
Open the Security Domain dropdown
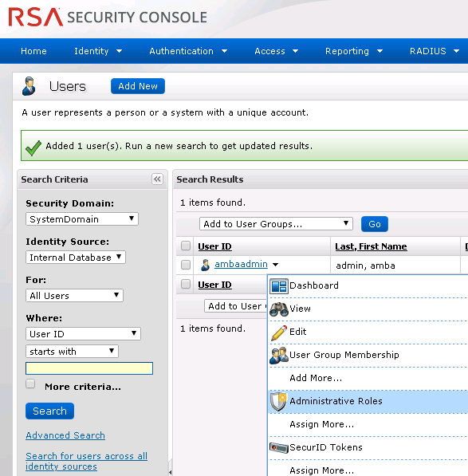click(82, 219)
